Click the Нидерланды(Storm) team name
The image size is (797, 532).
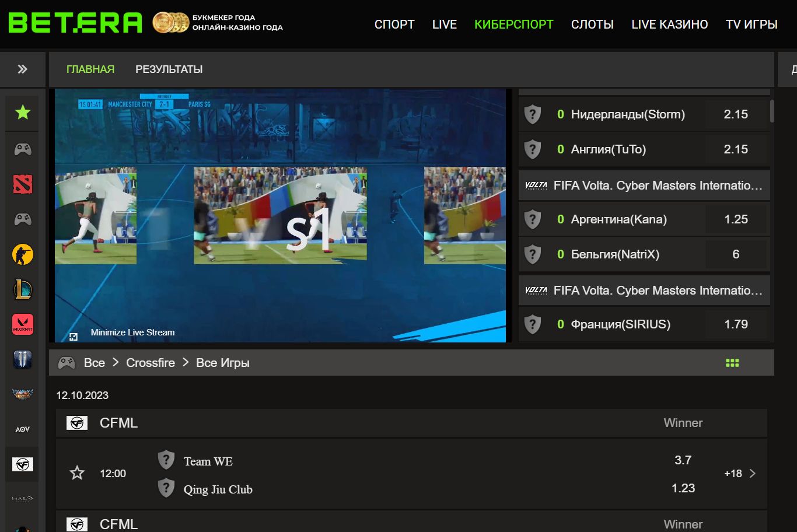628,114
